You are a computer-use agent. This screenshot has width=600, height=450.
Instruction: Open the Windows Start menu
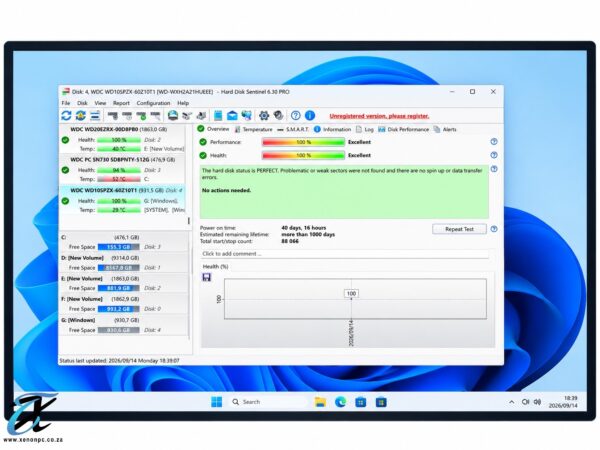coord(217,402)
